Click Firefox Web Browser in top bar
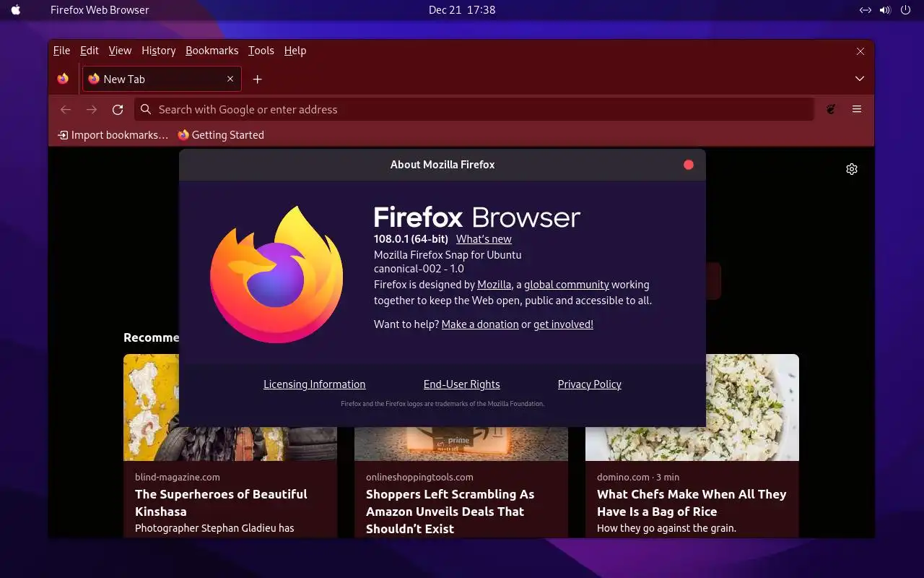 [100, 10]
